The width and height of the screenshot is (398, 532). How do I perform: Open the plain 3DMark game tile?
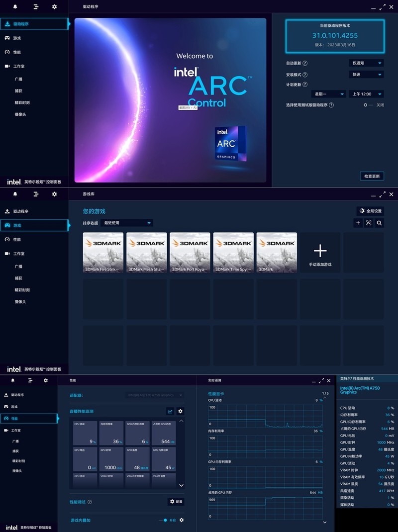coord(277,253)
